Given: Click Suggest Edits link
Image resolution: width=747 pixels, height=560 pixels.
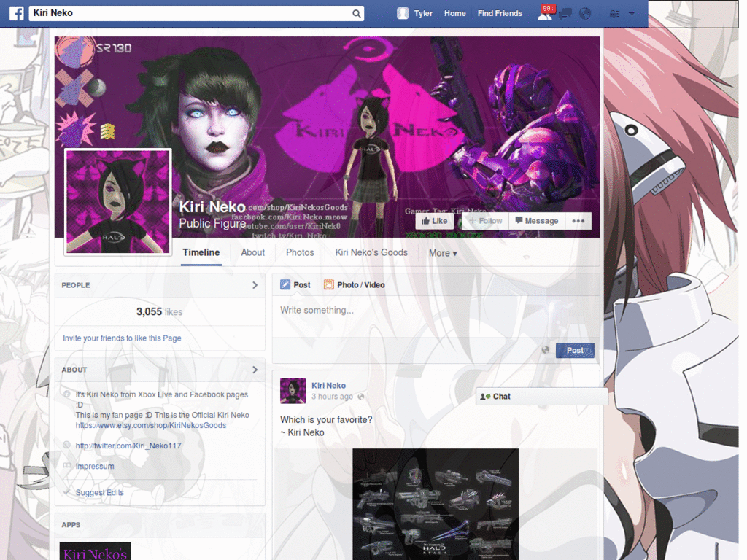Looking at the screenshot, I should tap(99, 492).
